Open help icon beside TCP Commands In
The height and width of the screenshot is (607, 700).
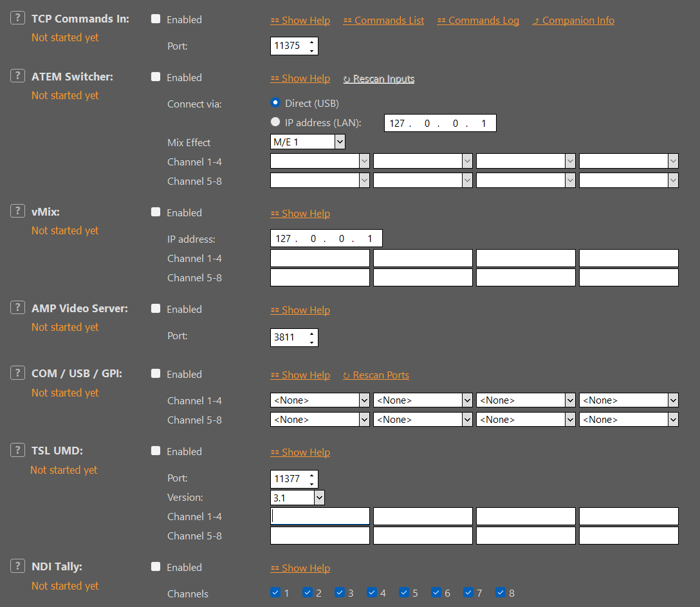[x=17, y=18]
